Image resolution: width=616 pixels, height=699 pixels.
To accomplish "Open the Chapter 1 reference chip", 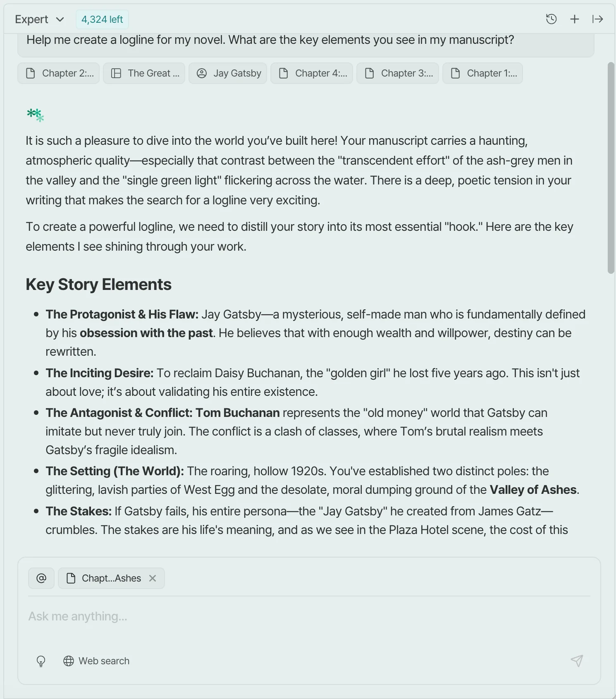I will 483,73.
